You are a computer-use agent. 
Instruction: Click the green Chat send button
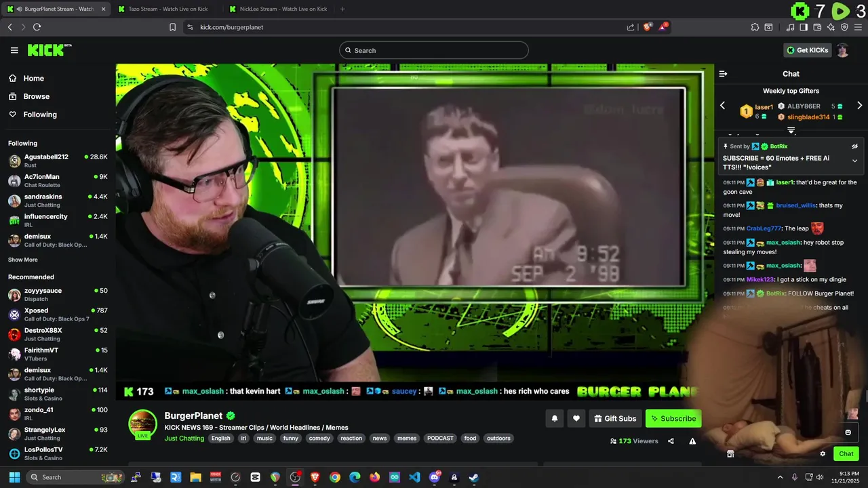click(x=846, y=454)
